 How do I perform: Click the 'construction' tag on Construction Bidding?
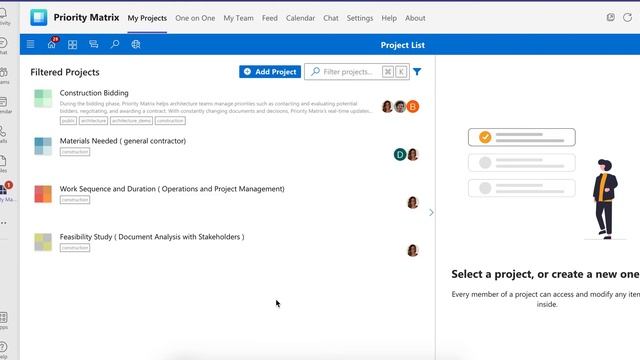click(170, 121)
